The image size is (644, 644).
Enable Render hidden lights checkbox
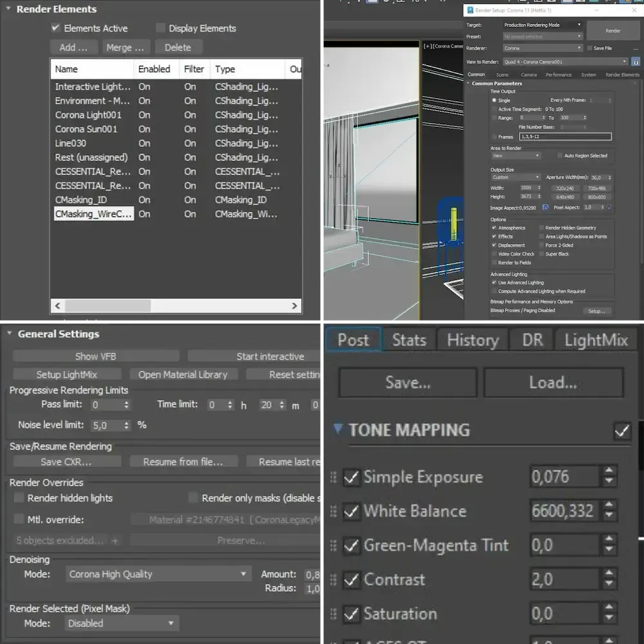(x=19, y=498)
